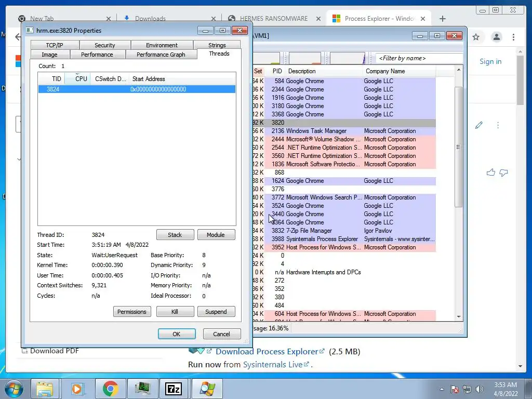Viewport: 532px width, 399px height.
Task: Open thread Permissions
Action: (132, 312)
